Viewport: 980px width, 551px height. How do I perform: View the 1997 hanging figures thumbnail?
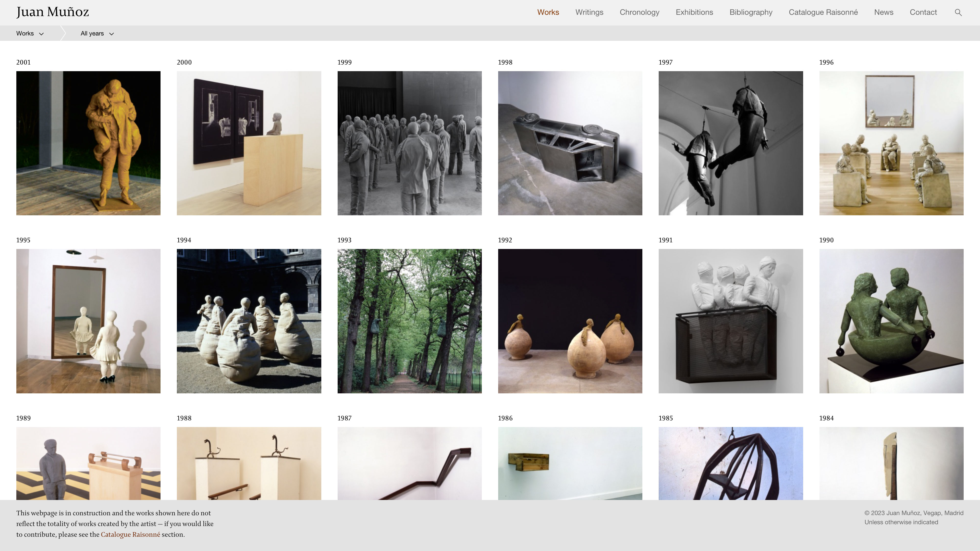pyautogui.click(x=730, y=143)
